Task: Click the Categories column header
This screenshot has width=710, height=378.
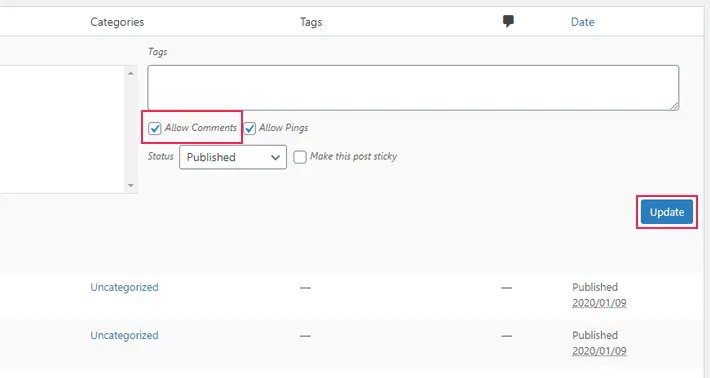Action: pyautogui.click(x=117, y=22)
